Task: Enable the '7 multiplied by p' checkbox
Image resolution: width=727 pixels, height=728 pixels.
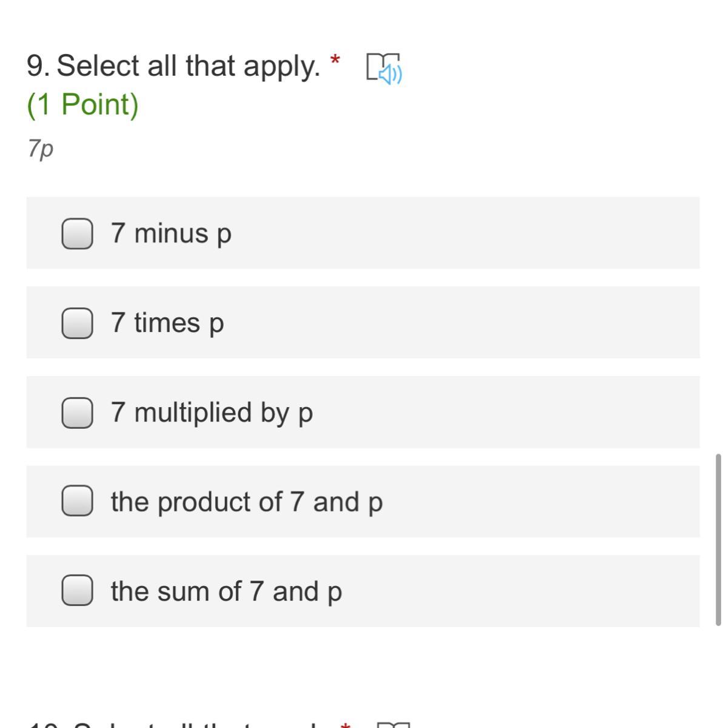Action: click(77, 413)
